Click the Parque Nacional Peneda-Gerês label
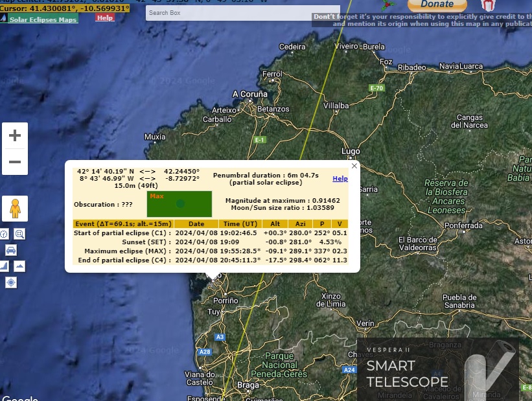Viewport: 532px width, 401px height. tap(279, 365)
